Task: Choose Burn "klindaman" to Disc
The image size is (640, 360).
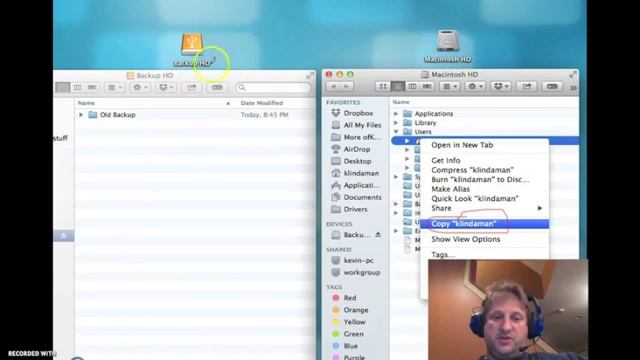Action: [x=484, y=180]
